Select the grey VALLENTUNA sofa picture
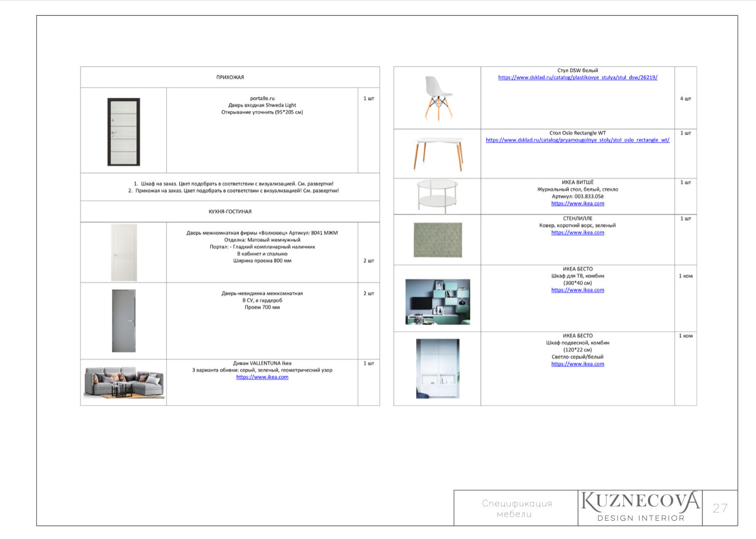This screenshot has width=756, height=539. [x=124, y=382]
